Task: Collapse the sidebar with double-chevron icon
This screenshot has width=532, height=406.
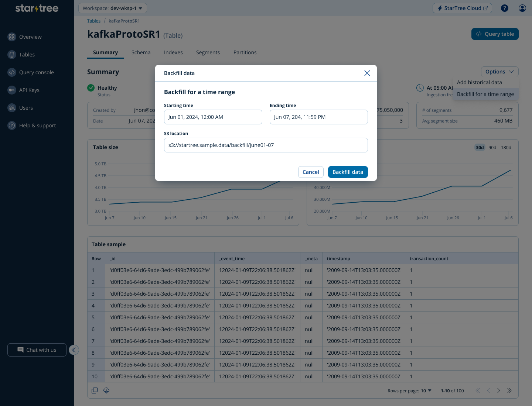Action: (x=74, y=350)
